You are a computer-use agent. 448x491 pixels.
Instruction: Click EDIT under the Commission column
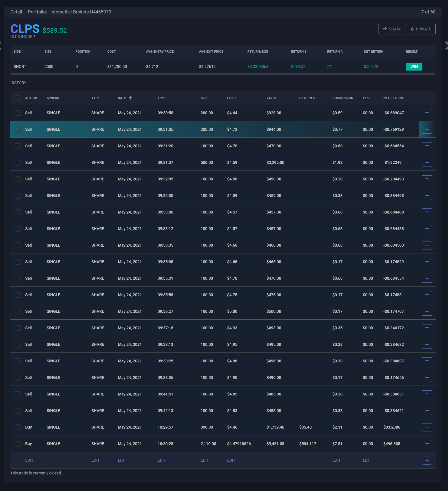336,460
